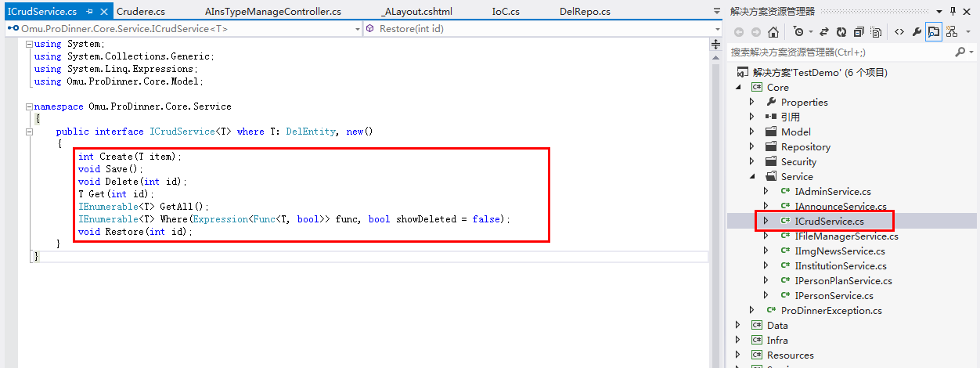Viewport: 980px width, 368px height.
Task: Toggle Show All Files icon
Action: pyautogui.click(x=876, y=32)
